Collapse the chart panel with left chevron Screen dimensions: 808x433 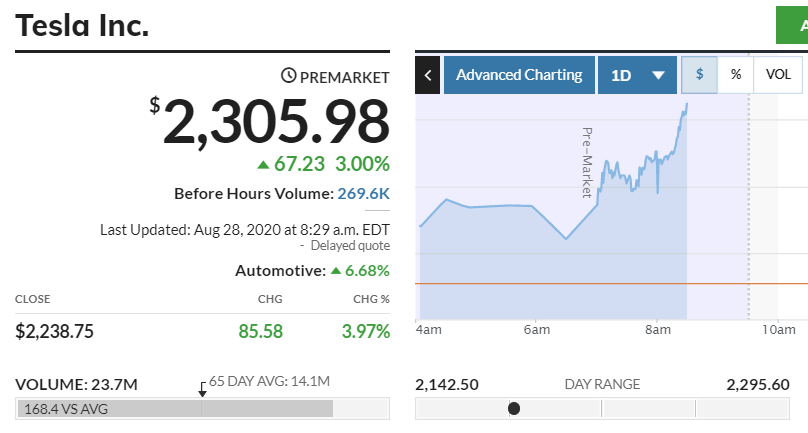click(428, 75)
